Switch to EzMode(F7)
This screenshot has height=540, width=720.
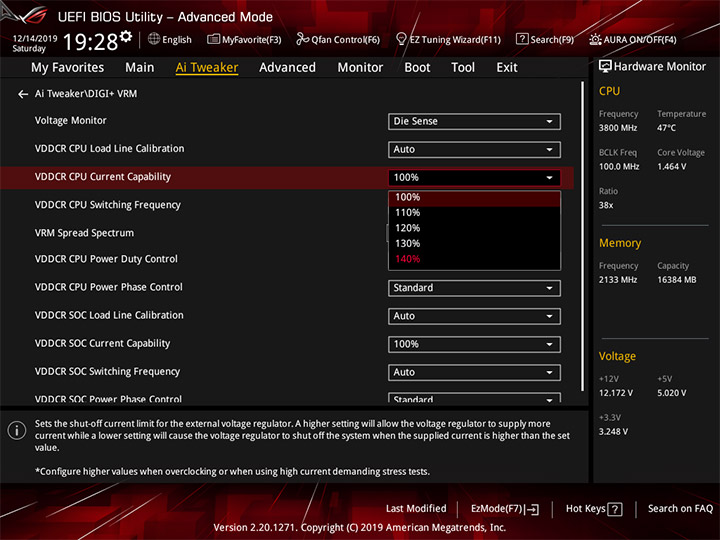(x=505, y=509)
